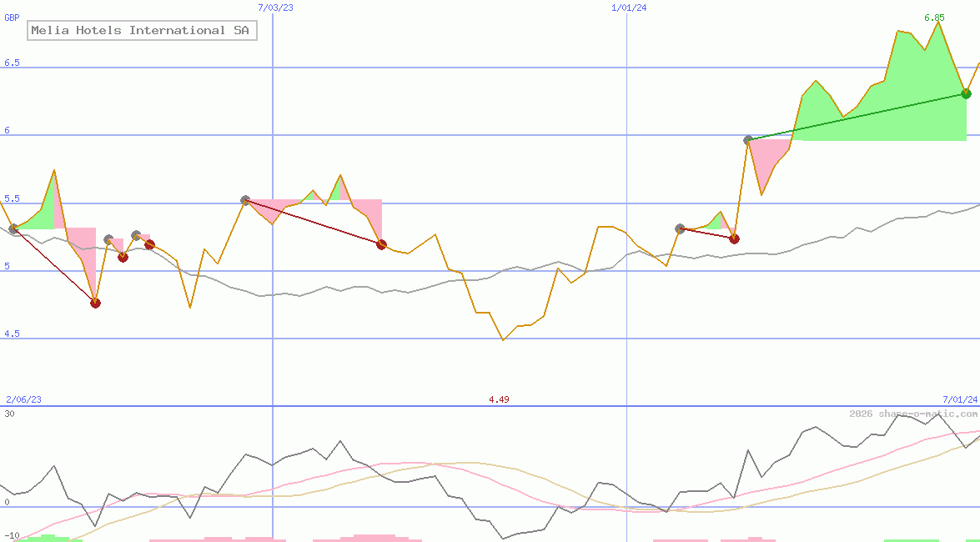Click the green dot ending the green trend line
The height and width of the screenshot is (542, 980).
pos(966,93)
